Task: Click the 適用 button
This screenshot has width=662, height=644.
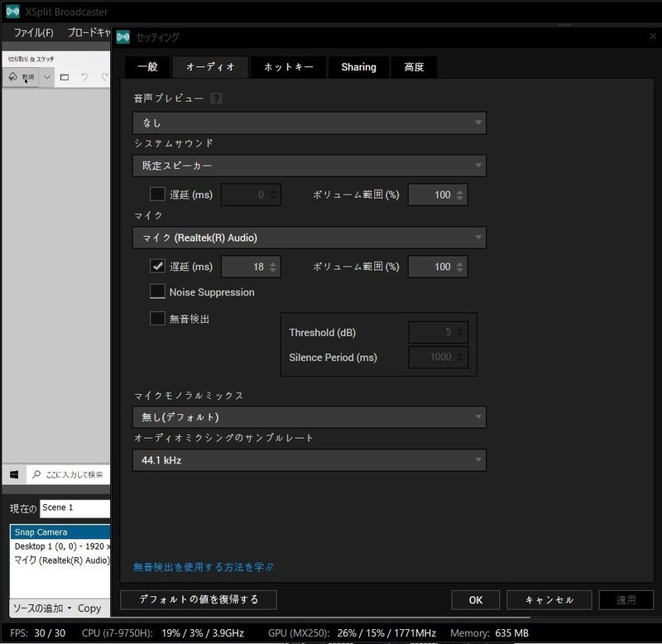Action: (x=626, y=599)
